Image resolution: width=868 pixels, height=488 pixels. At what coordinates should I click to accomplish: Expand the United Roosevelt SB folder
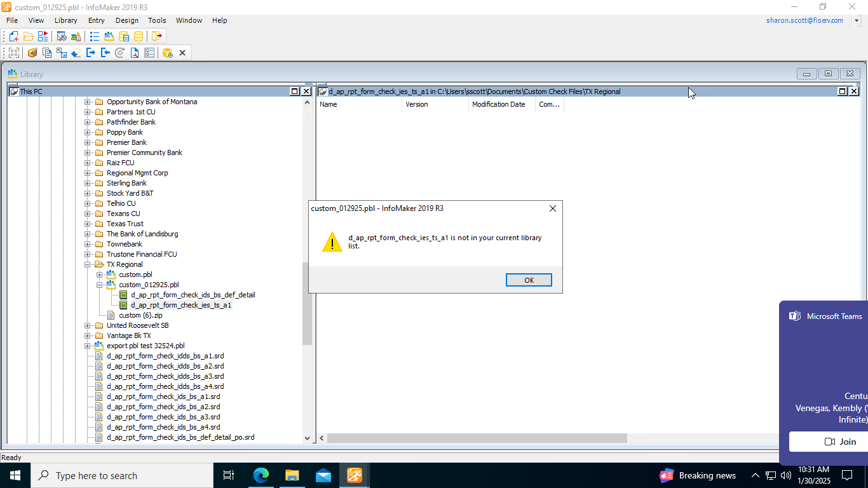[x=88, y=325]
